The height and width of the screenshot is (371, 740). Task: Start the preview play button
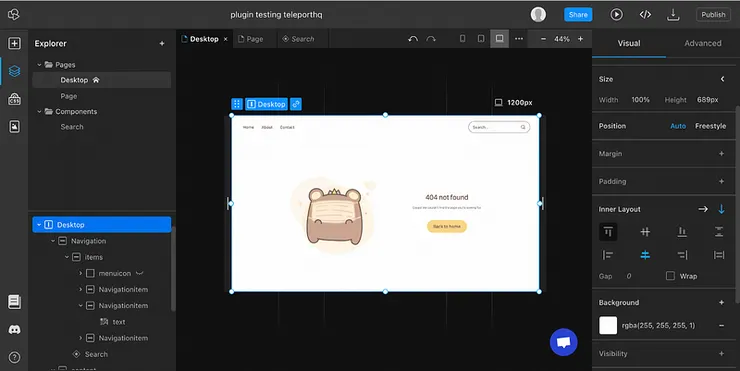(x=616, y=15)
